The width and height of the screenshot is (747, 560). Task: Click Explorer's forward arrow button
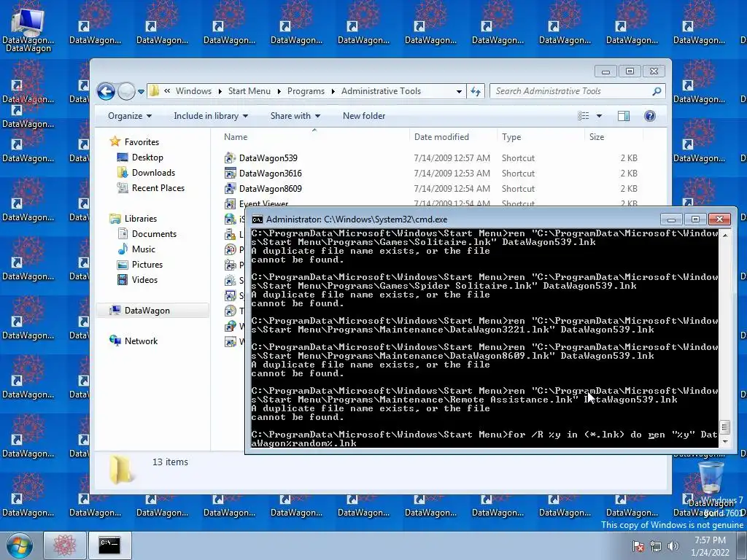(x=126, y=91)
